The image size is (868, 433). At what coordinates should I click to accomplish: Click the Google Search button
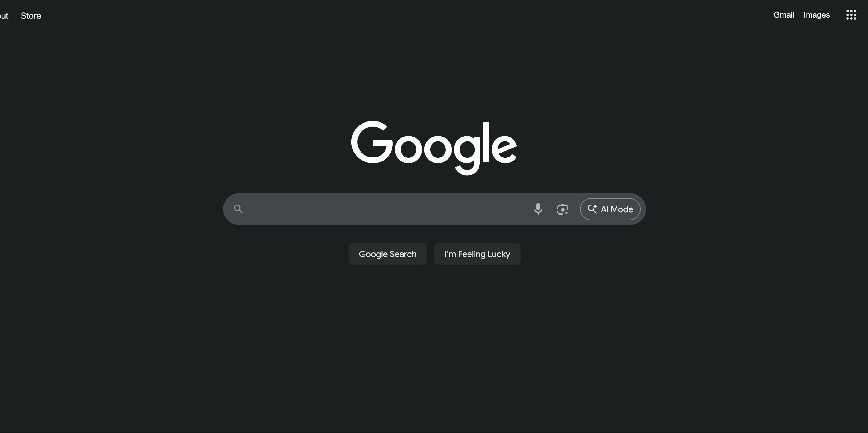(x=388, y=254)
